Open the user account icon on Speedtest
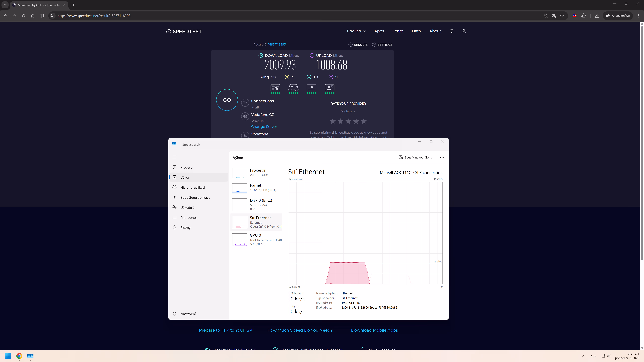This screenshot has width=644, height=362. (x=464, y=31)
